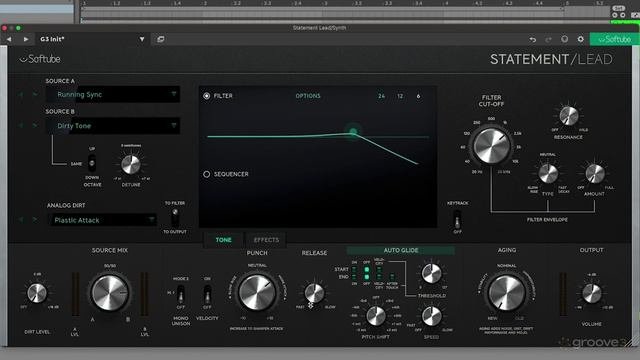Go to previous preset with left arrow
Screen dimensions: 640x360
point(9,39)
